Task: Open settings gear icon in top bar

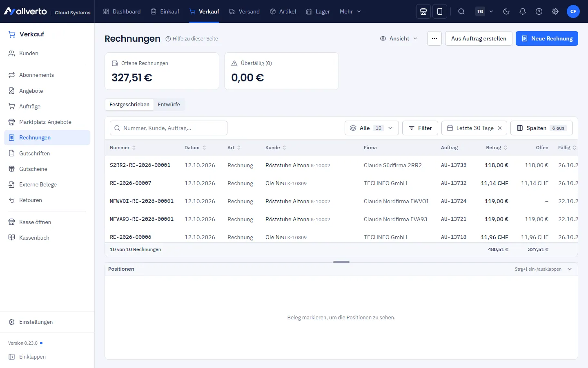Action: 555,11
